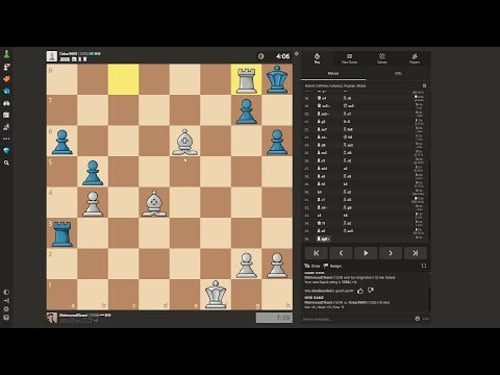
Task: Open settings gear in bottom sidebar
Action: point(6,309)
